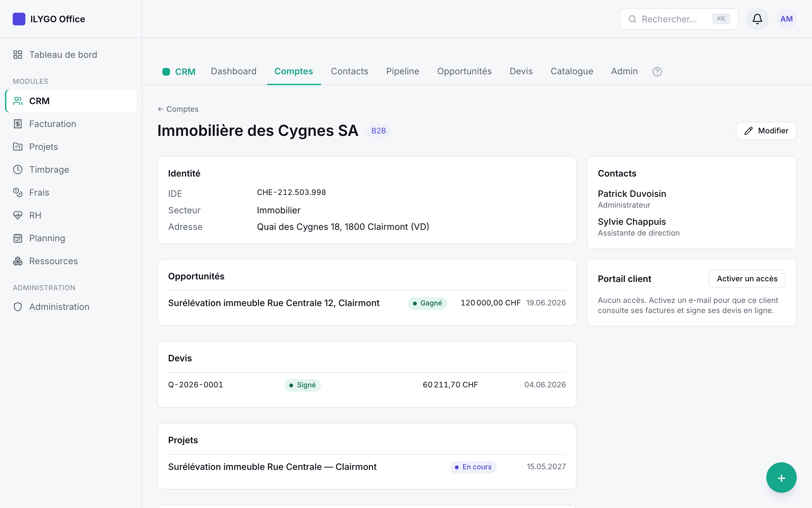
Task: Open opportunity Surélévation immeuble Rue Centrale 12
Action: [x=273, y=303]
